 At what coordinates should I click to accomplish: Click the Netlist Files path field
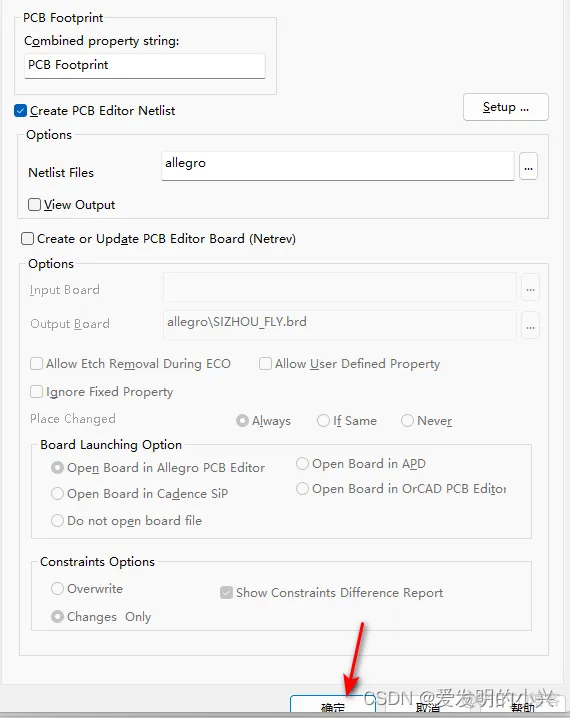(338, 166)
